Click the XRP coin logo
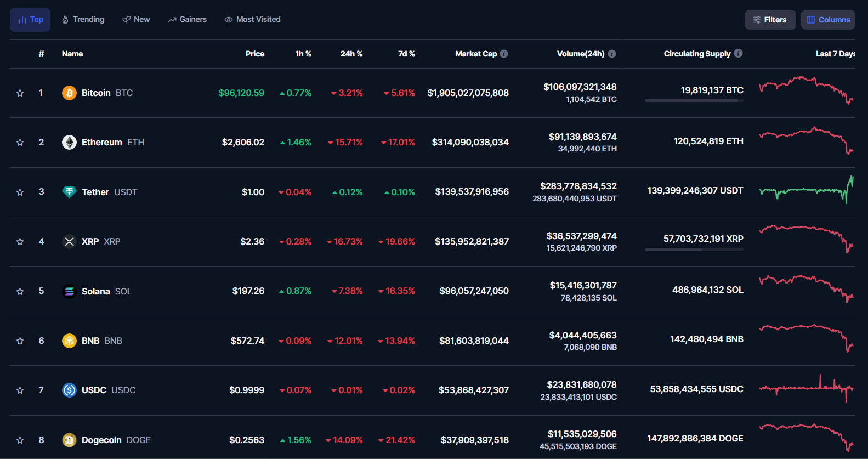868x459 pixels. point(69,241)
